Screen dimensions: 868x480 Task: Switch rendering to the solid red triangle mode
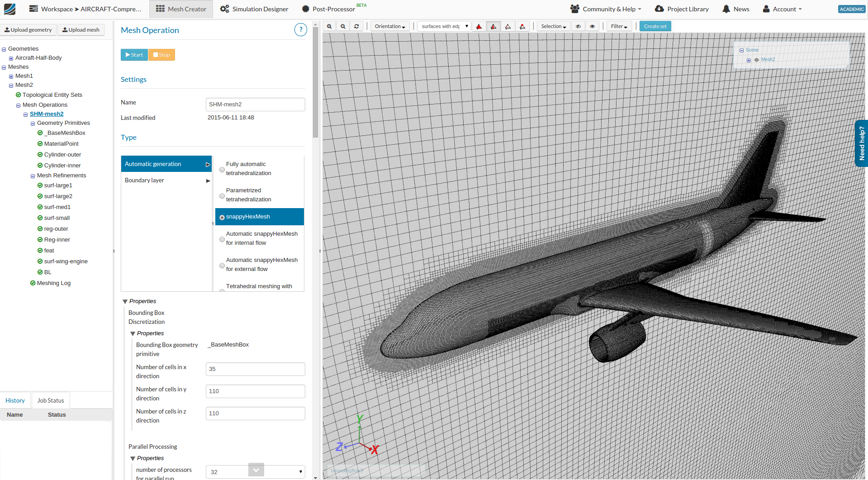[479, 26]
